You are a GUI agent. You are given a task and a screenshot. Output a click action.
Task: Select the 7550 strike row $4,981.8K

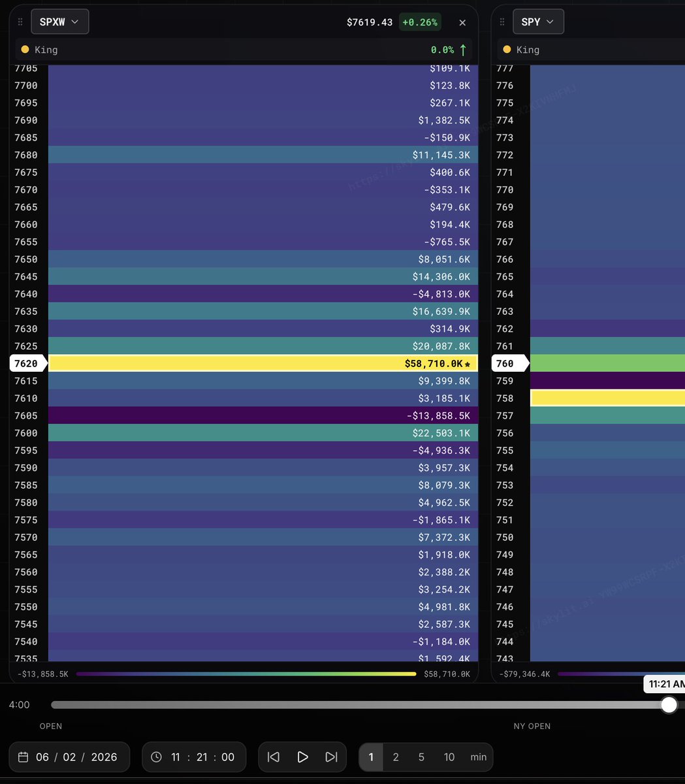(263, 606)
